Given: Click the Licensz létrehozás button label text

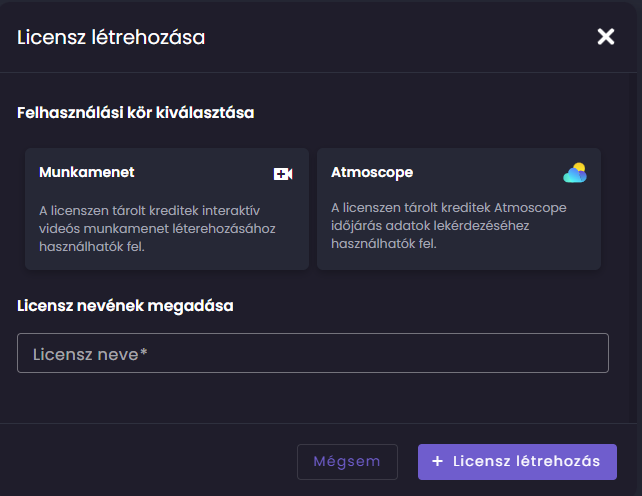Looking at the screenshot, I should [x=526, y=461].
